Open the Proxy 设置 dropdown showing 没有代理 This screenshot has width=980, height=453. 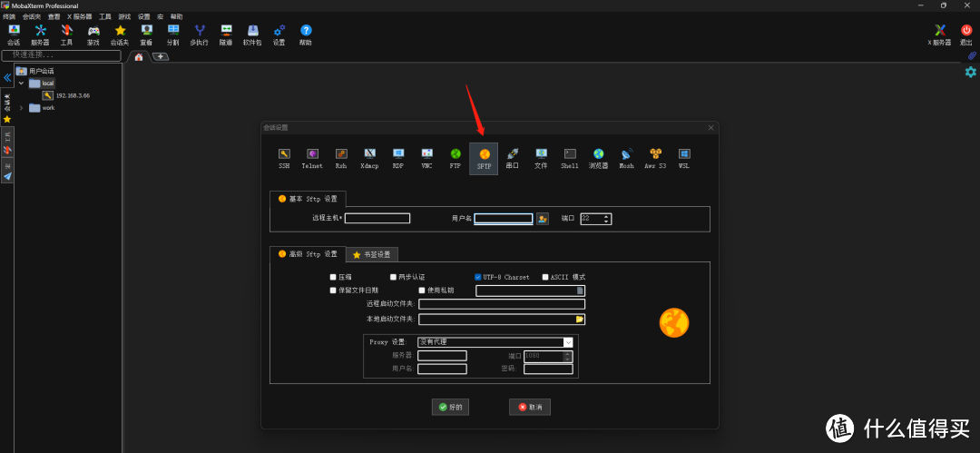[495, 342]
